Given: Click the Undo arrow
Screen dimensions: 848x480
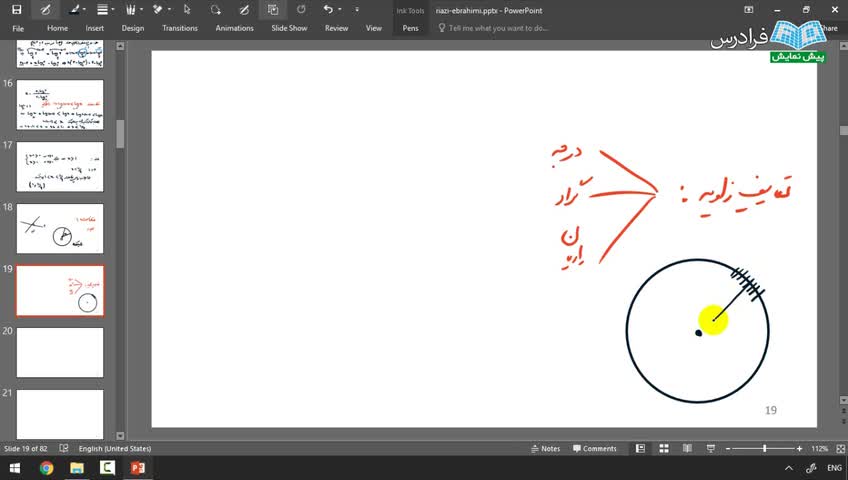Looking at the screenshot, I should click(x=328, y=9).
